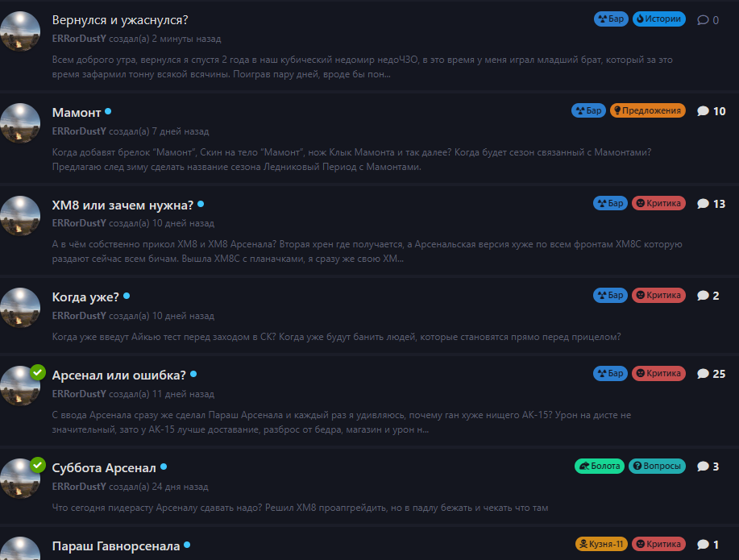Open the comment icon on XM8 или зачем нужна
Screen dimensions: 739x560
[703, 204]
